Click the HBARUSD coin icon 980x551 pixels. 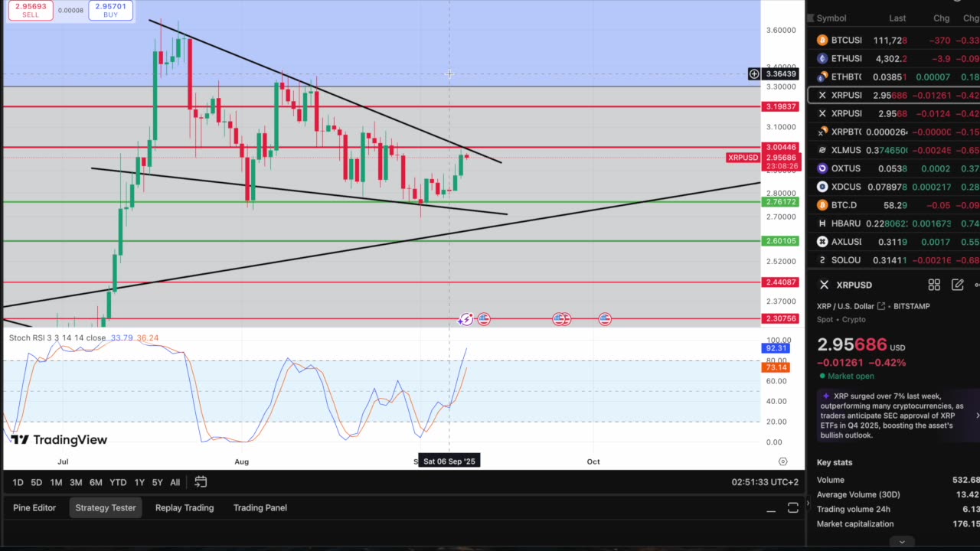click(x=822, y=223)
